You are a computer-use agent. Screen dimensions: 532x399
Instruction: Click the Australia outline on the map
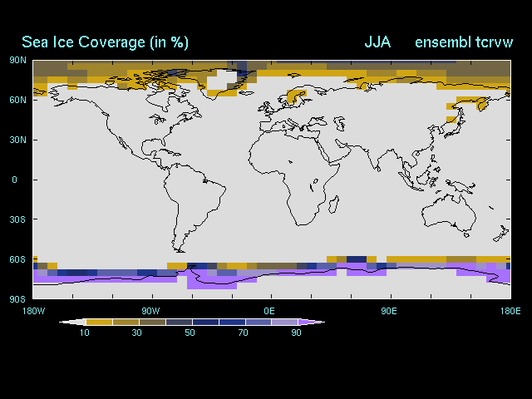click(x=449, y=214)
